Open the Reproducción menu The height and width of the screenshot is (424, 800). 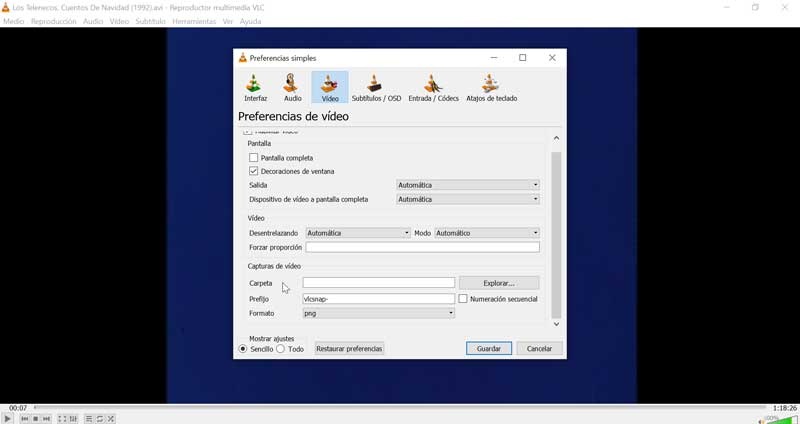point(54,21)
